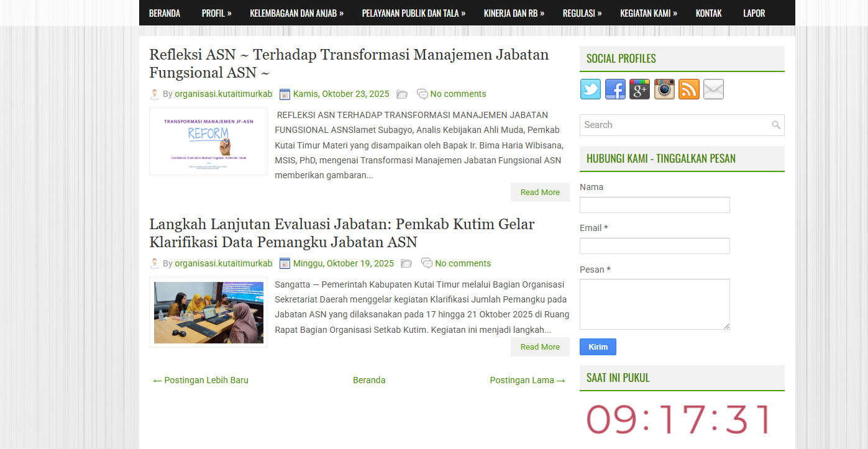Focus the Email input field

click(654, 246)
